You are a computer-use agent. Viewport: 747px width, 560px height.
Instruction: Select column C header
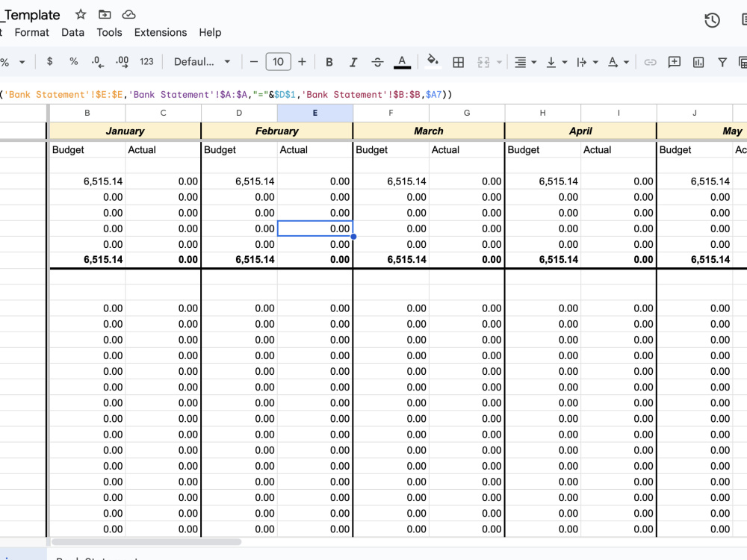point(164,113)
